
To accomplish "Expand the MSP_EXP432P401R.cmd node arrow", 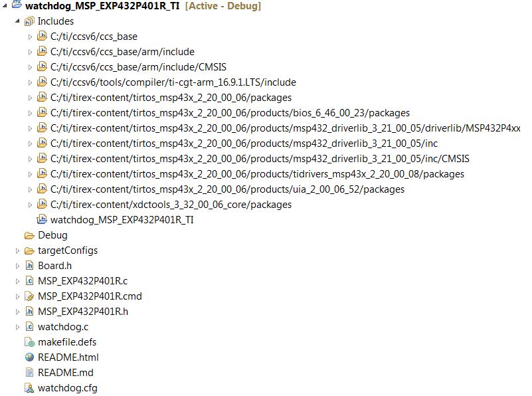I will coord(17,296).
